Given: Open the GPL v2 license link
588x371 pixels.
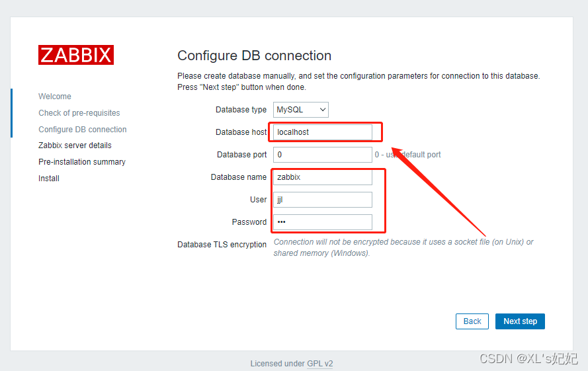Looking at the screenshot, I should tap(320, 364).
